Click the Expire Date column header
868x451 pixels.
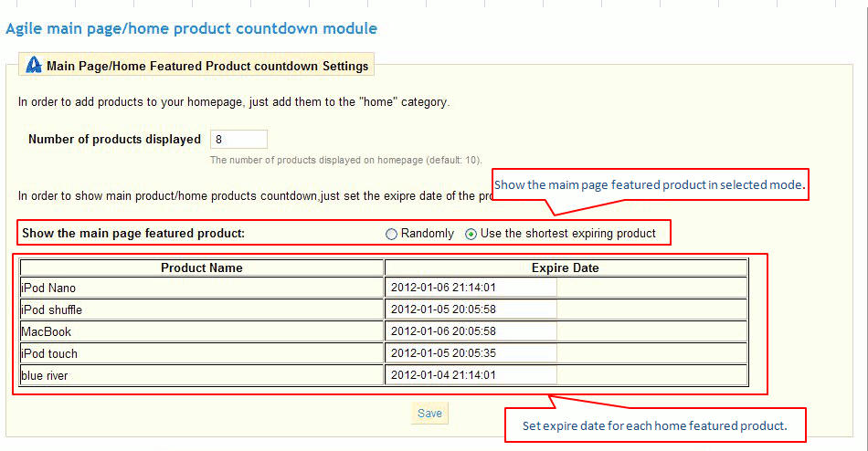(x=566, y=267)
